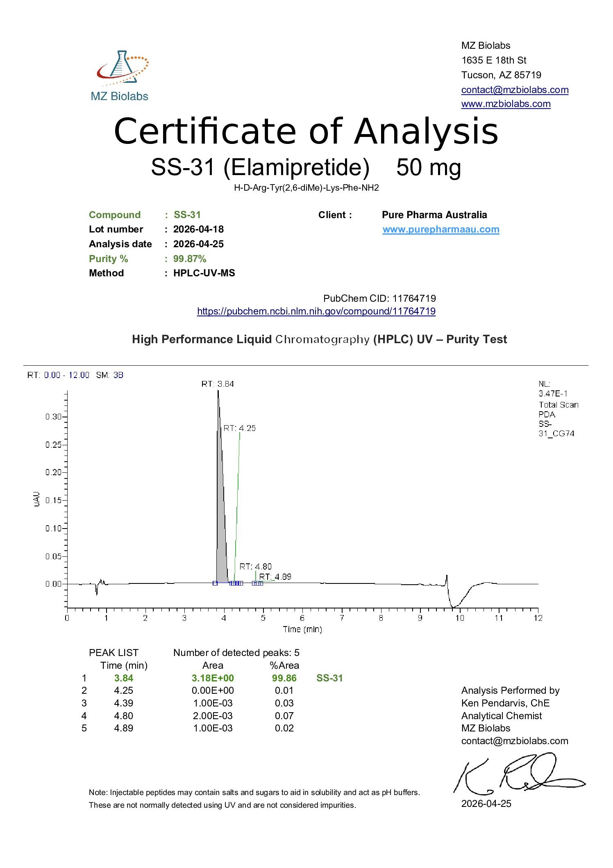Click the Compound value "SS-31" in details
The height and width of the screenshot is (868, 613).
tap(187, 215)
